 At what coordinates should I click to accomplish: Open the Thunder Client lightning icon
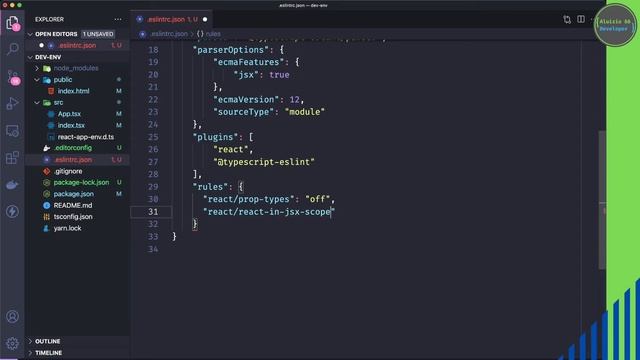tap(12, 211)
